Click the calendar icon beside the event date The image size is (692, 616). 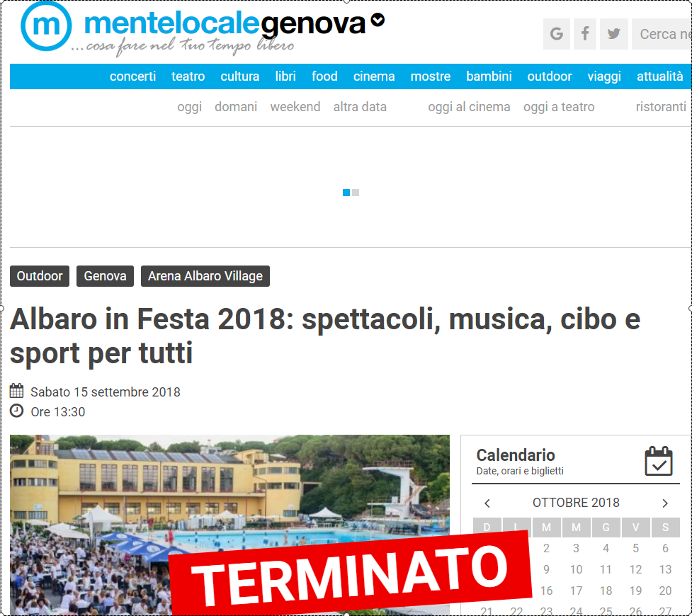(x=17, y=391)
